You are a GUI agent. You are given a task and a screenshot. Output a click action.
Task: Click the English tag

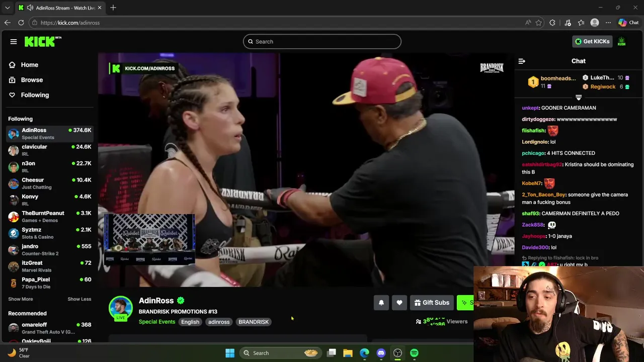(x=190, y=322)
